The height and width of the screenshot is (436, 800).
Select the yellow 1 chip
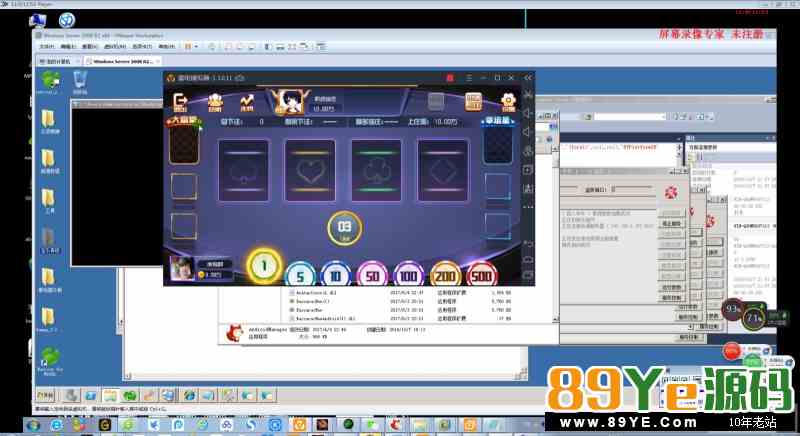point(264,265)
